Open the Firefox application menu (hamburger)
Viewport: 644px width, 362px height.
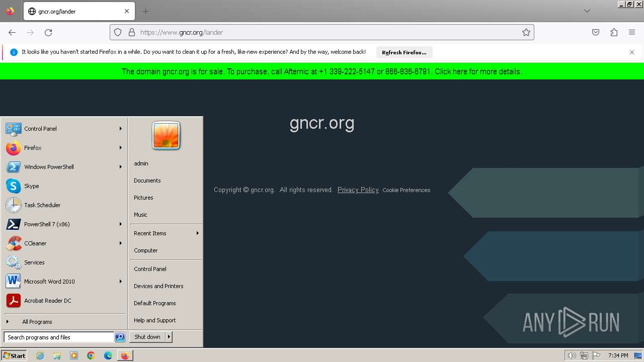[632, 32]
